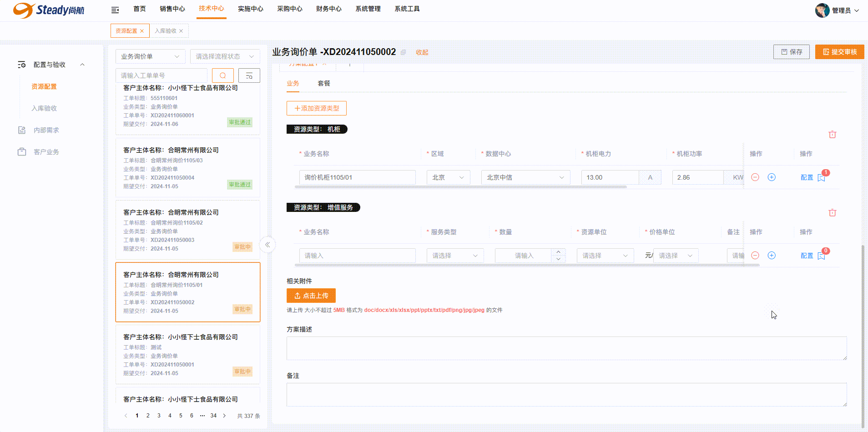Collapse the 配置与验收 sidebar group
Image resolution: width=868 pixels, height=432 pixels.
[x=82, y=65]
